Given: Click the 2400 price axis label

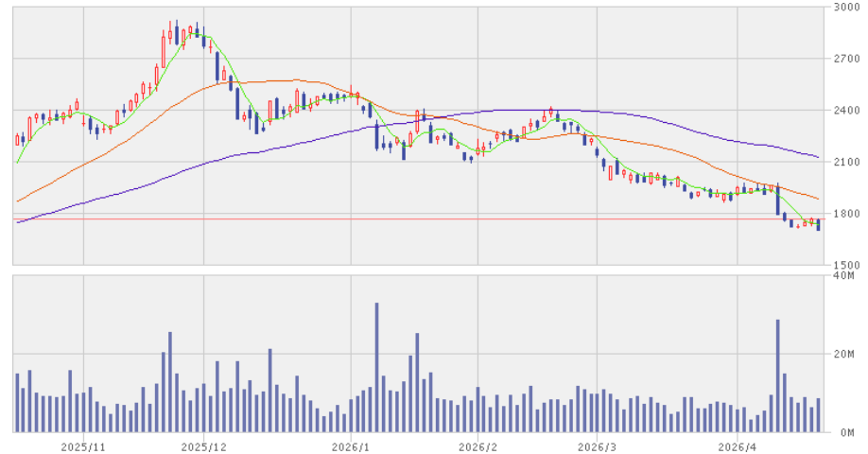Looking at the screenshot, I should pos(845,111).
